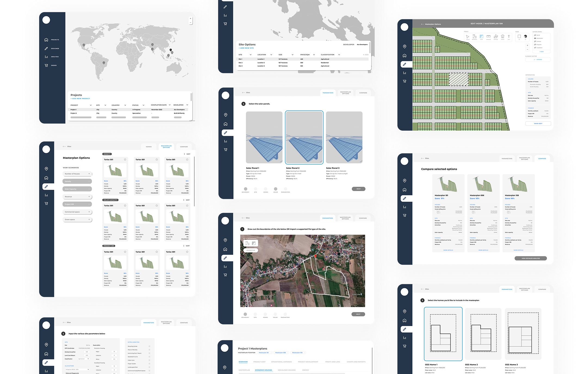The width and height of the screenshot is (588, 374).
Task: Check the Basketball Courts amenity checkbox
Action: (x=150, y=357)
